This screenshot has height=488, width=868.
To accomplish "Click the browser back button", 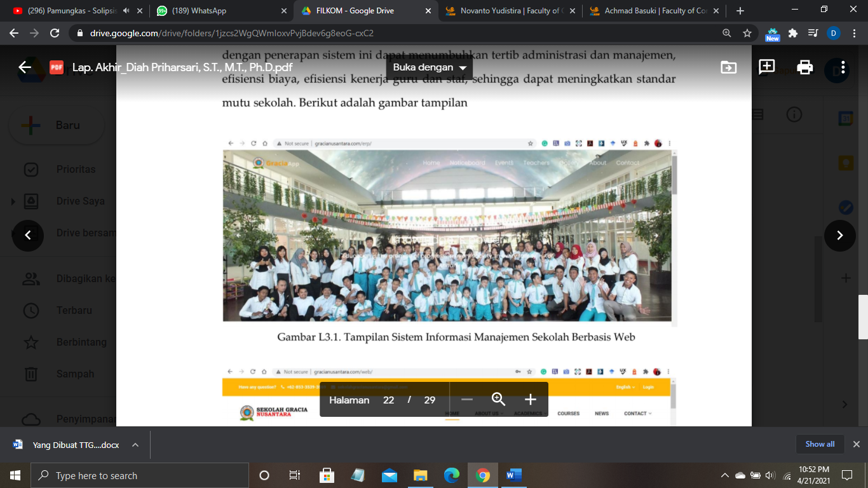I will point(15,33).
